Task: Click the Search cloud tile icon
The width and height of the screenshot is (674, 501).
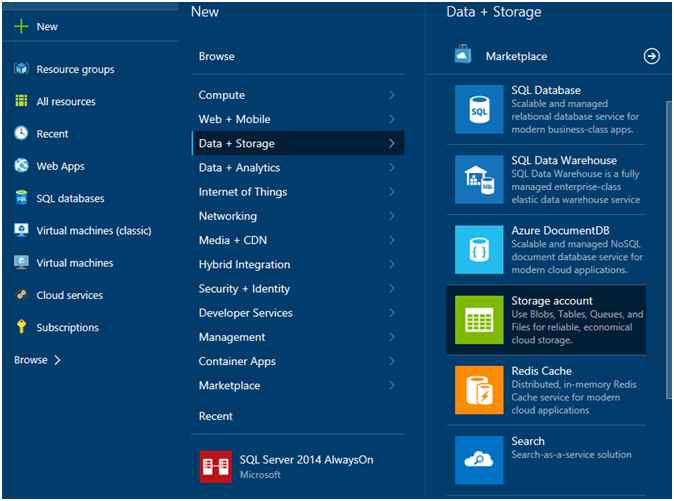Action: tap(479, 460)
